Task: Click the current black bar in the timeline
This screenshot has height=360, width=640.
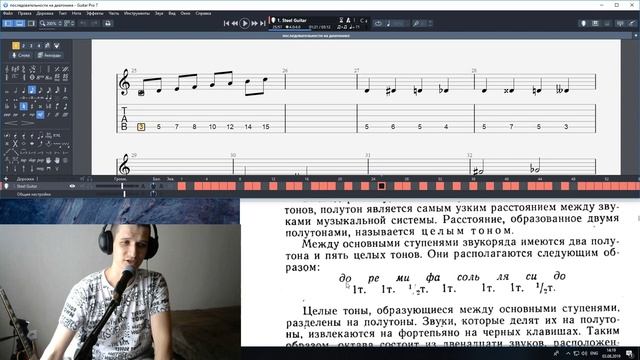Action: click(382, 186)
